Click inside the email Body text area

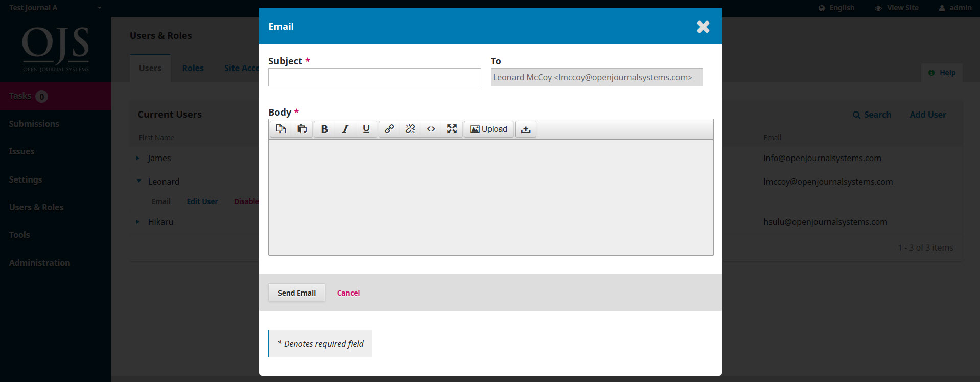coord(491,197)
